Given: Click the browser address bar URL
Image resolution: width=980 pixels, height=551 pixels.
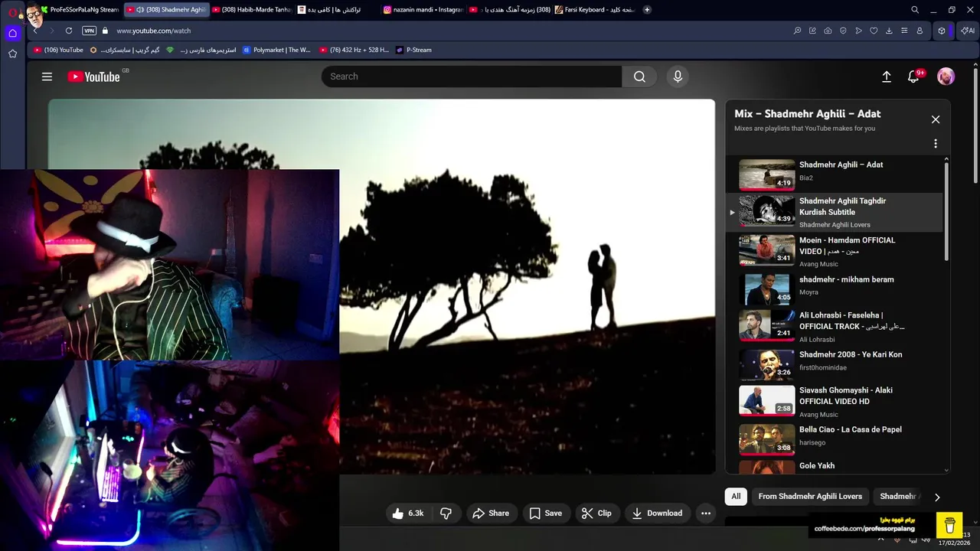Looking at the screenshot, I should coord(153,31).
